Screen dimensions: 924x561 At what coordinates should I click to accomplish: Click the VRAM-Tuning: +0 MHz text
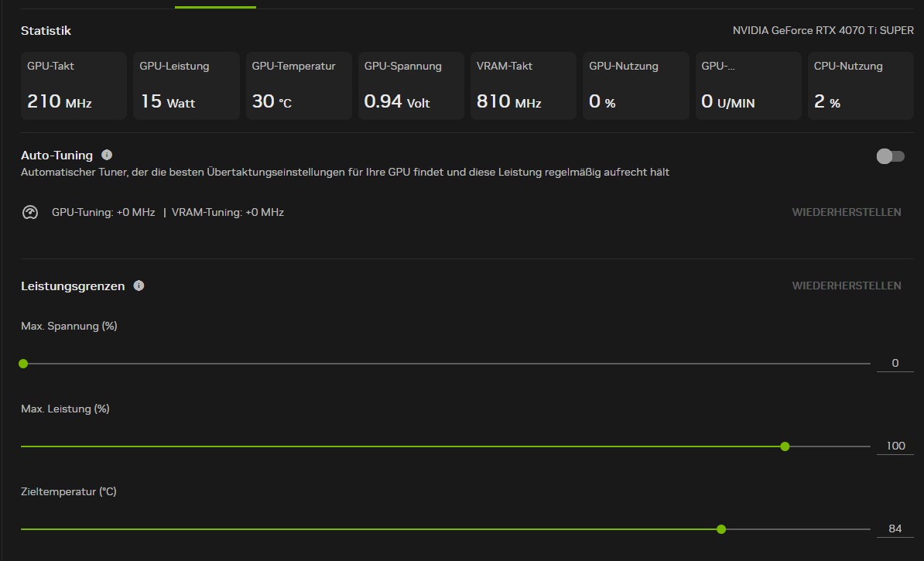pos(228,212)
